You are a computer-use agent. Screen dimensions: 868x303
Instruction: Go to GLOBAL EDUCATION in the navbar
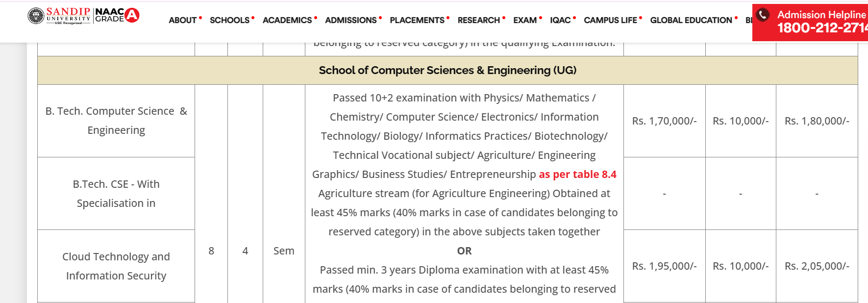coord(691,20)
